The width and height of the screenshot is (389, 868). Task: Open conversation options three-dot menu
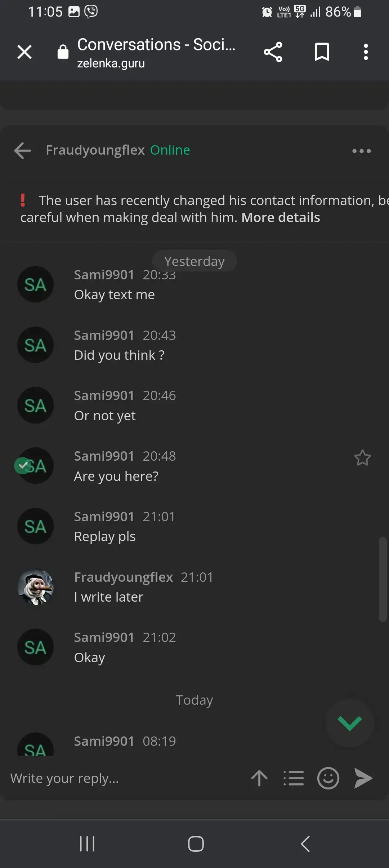[x=361, y=151]
